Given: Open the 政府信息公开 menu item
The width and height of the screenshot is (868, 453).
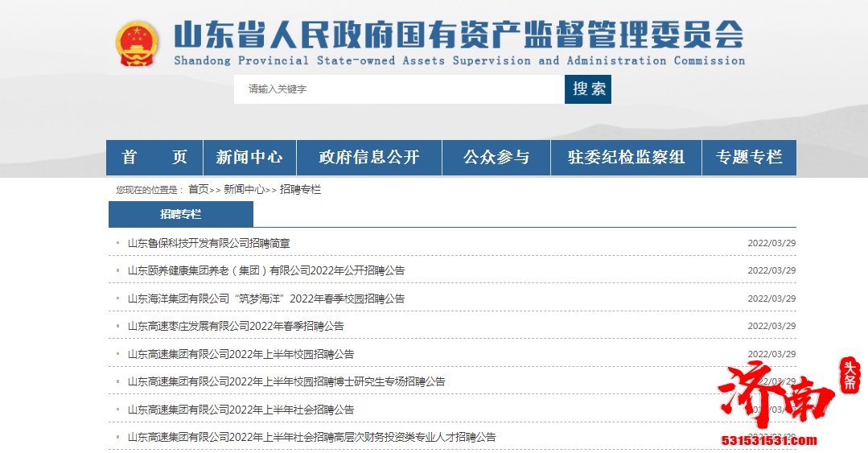Looking at the screenshot, I should pyautogui.click(x=369, y=157).
